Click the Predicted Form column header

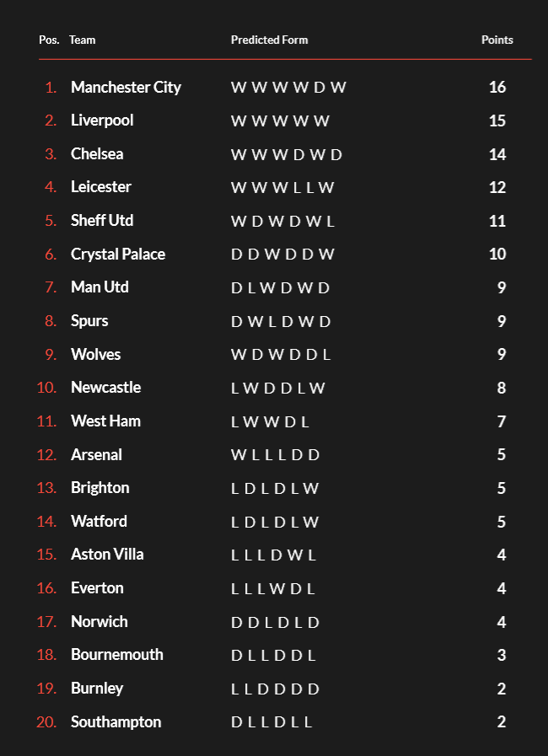(270, 40)
